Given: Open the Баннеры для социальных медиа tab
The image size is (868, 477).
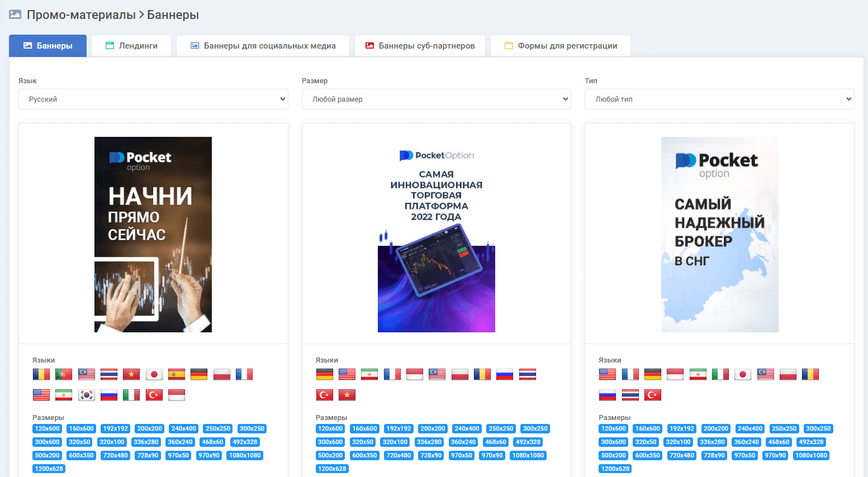Looking at the screenshot, I should (x=263, y=46).
